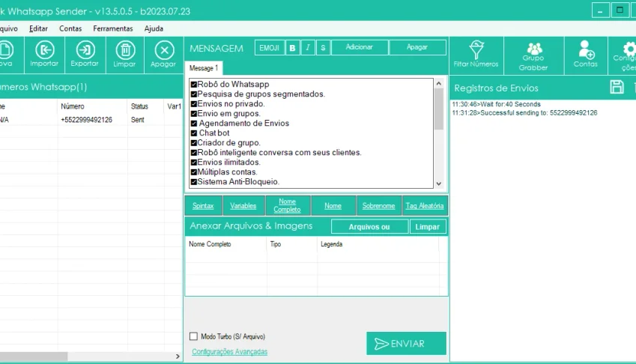The height and width of the screenshot is (364, 636).
Task: Open the Grupo Grabber tool
Action: [533, 55]
